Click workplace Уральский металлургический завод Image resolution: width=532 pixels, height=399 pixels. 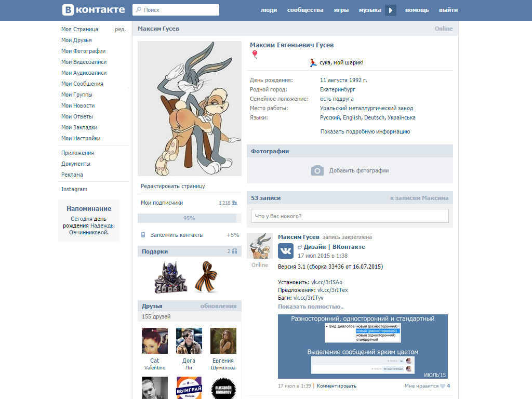(x=366, y=108)
